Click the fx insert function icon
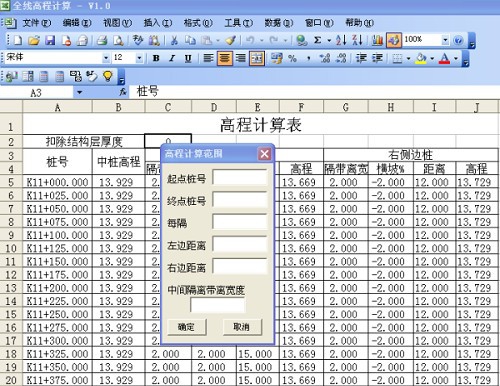500x386 pixels. (x=123, y=92)
